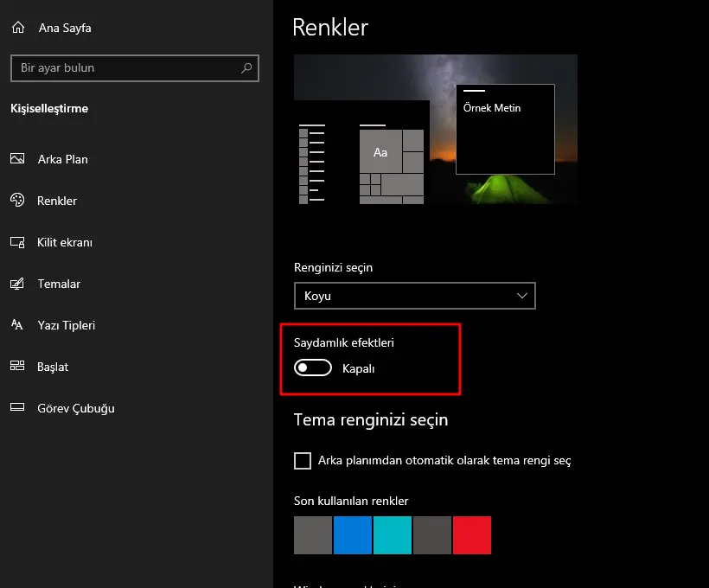Click the Arka Plan picture icon
The height and width of the screenshot is (588, 709).
pos(17,159)
